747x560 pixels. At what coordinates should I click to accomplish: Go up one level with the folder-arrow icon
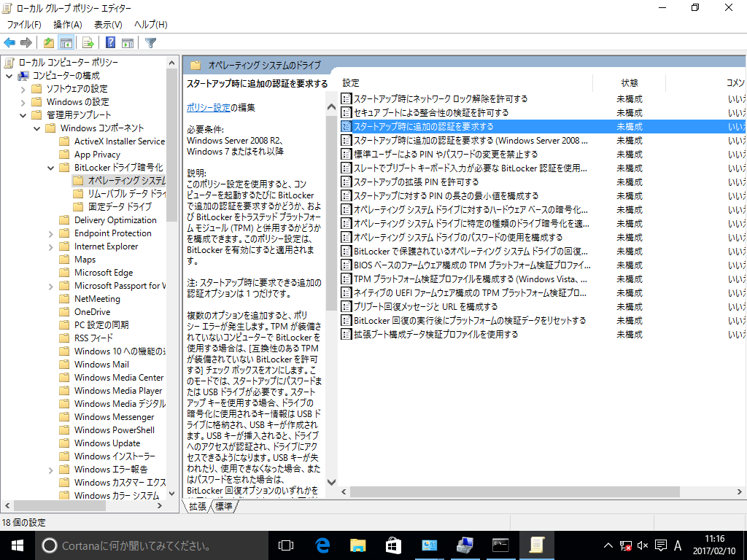click(x=49, y=43)
